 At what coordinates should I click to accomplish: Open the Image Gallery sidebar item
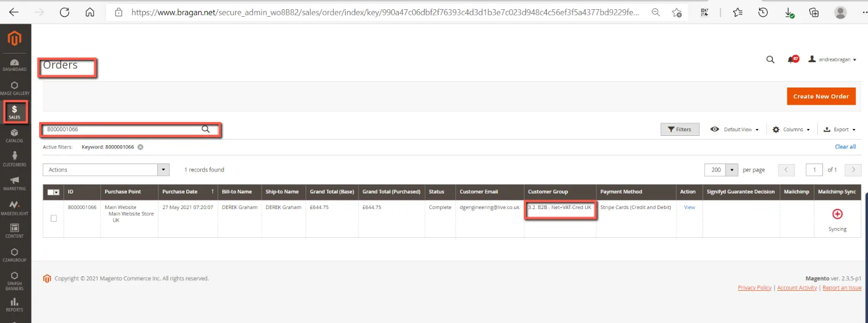(14, 88)
